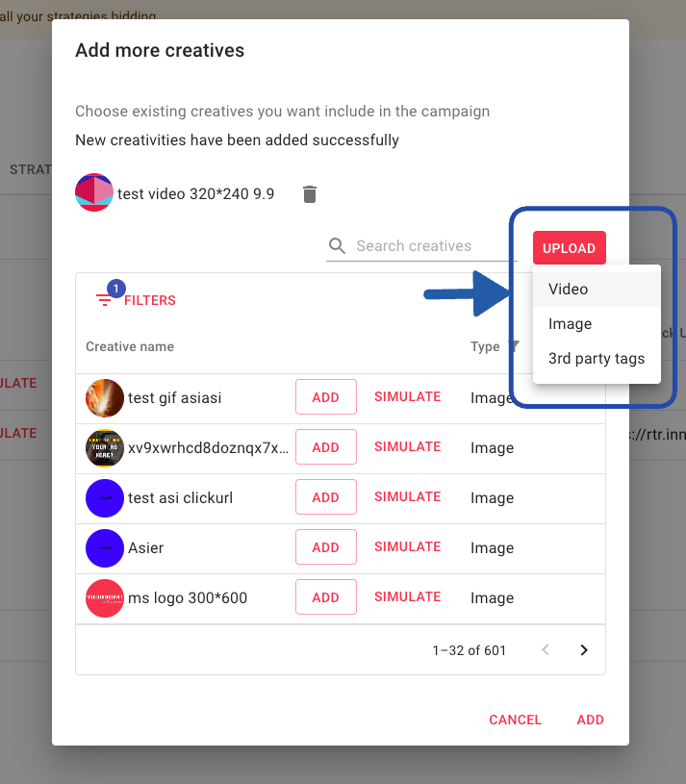Click the search magnifier icon
The width and height of the screenshot is (686, 784).
[337, 246]
